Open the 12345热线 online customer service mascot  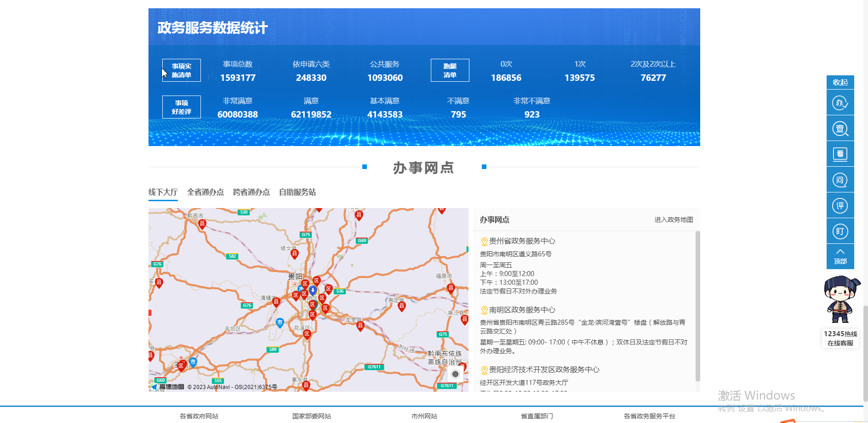click(840, 312)
